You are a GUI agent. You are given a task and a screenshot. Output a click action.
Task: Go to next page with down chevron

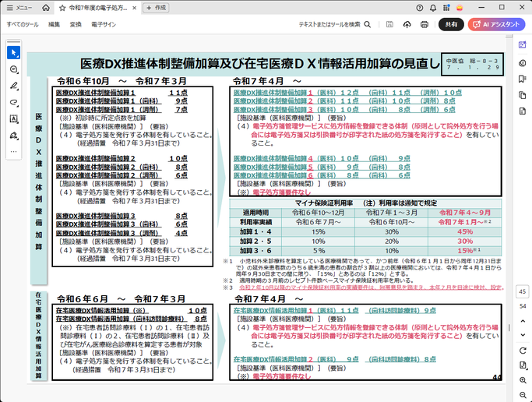tap(523, 335)
